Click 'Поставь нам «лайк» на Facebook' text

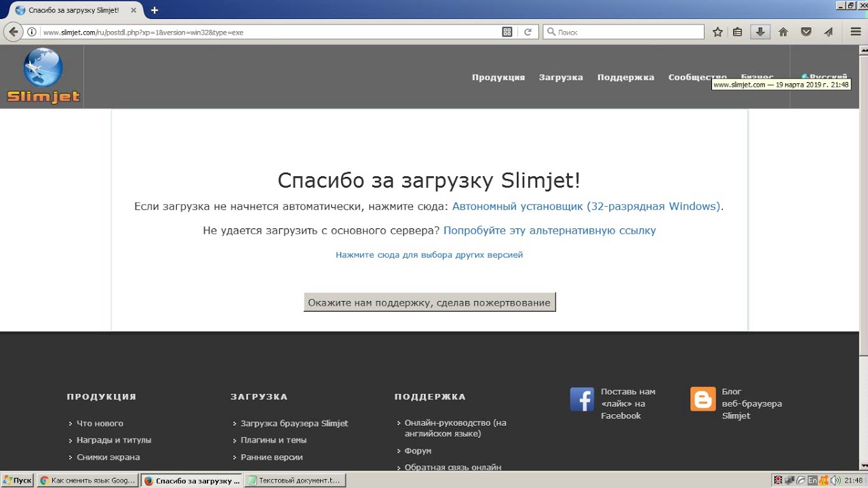(x=628, y=403)
